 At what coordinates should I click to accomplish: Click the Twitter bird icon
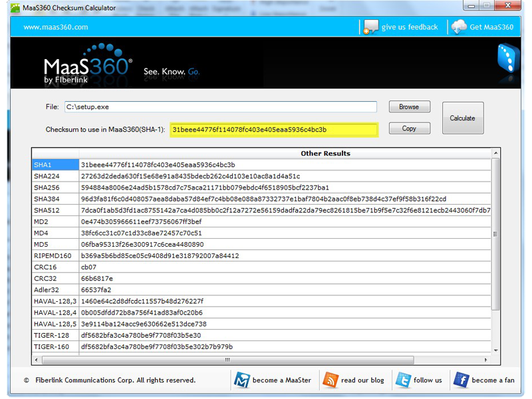404,380
